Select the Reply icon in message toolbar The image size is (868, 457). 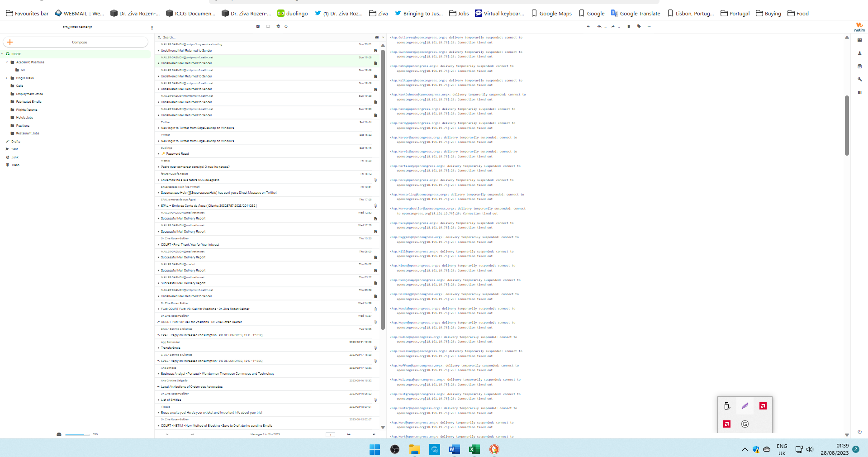(588, 27)
